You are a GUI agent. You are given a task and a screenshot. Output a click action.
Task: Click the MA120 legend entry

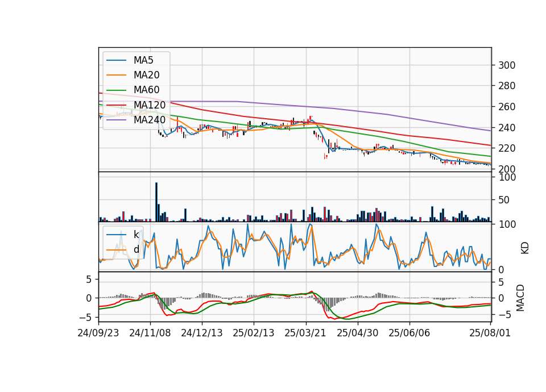(136, 105)
